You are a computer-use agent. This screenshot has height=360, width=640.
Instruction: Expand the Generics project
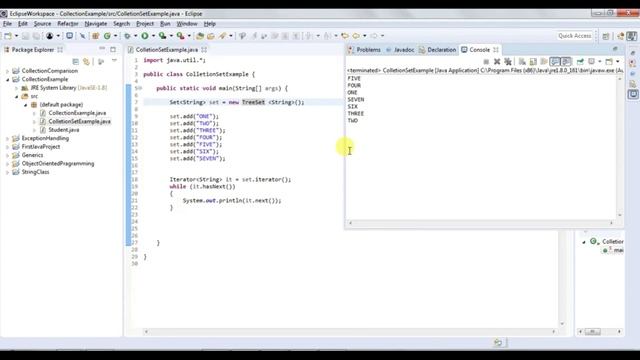pos(7,156)
